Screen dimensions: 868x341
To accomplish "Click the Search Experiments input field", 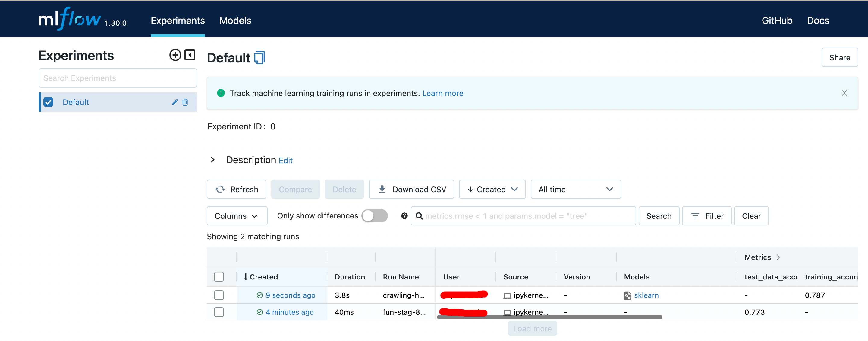I will (118, 78).
